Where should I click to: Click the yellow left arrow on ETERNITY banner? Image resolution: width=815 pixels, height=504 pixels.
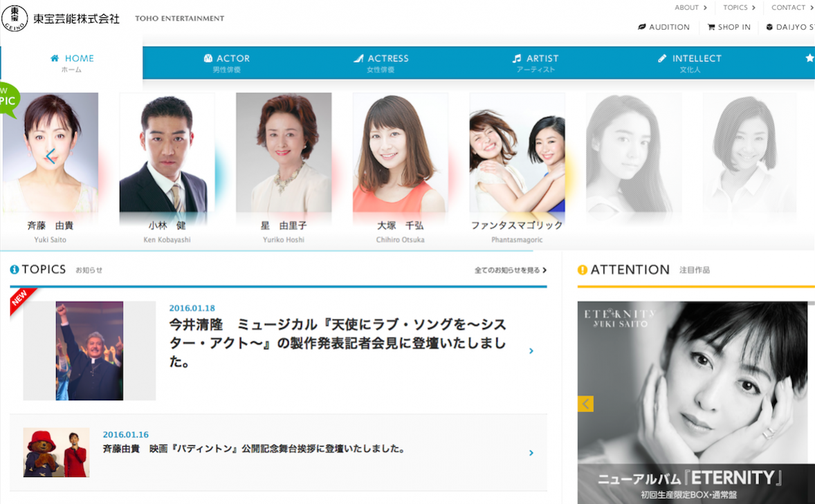(x=585, y=404)
